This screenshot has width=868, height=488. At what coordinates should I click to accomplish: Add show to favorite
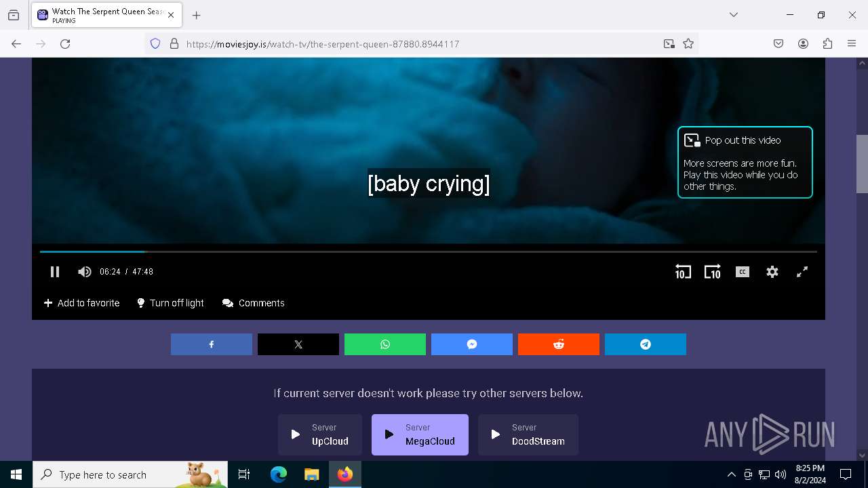(81, 303)
